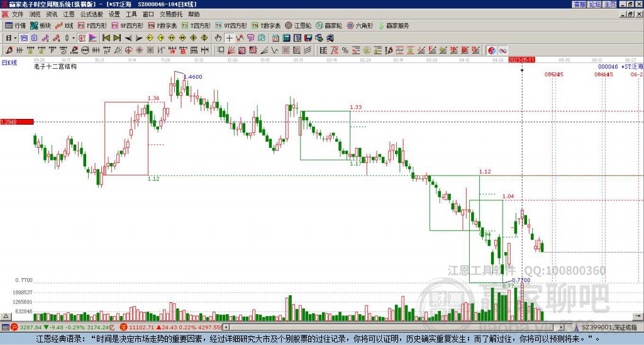
Task: Open the T数字表 time number table
Action: (x=266, y=25)
